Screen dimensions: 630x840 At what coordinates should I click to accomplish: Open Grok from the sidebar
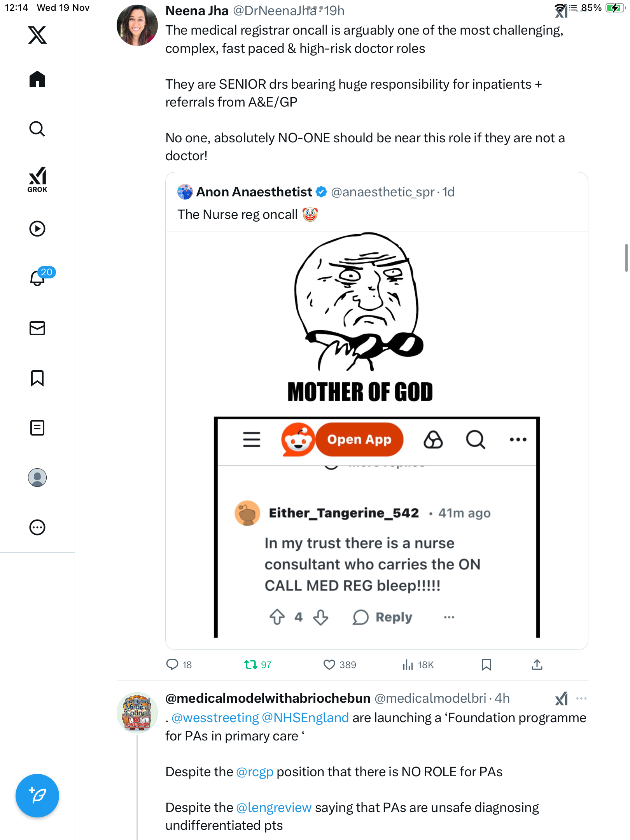[x=37, y=180]
